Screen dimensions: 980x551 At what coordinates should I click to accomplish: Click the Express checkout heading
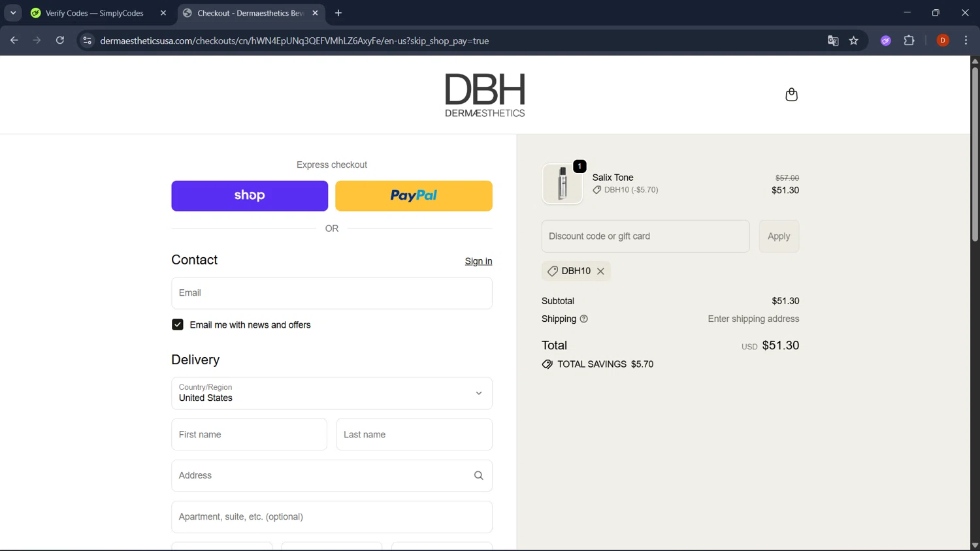[x=332, y=165]
